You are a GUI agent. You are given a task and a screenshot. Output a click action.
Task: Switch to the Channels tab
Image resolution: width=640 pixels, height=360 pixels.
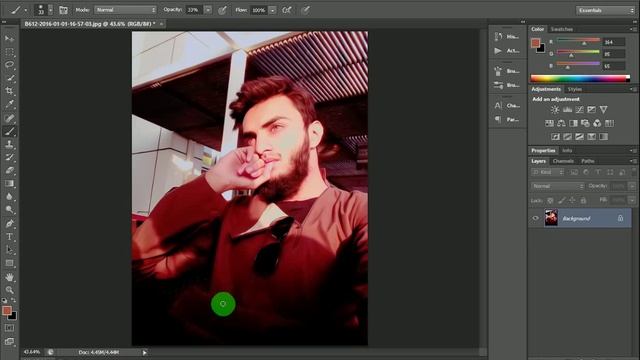(563, 161)
